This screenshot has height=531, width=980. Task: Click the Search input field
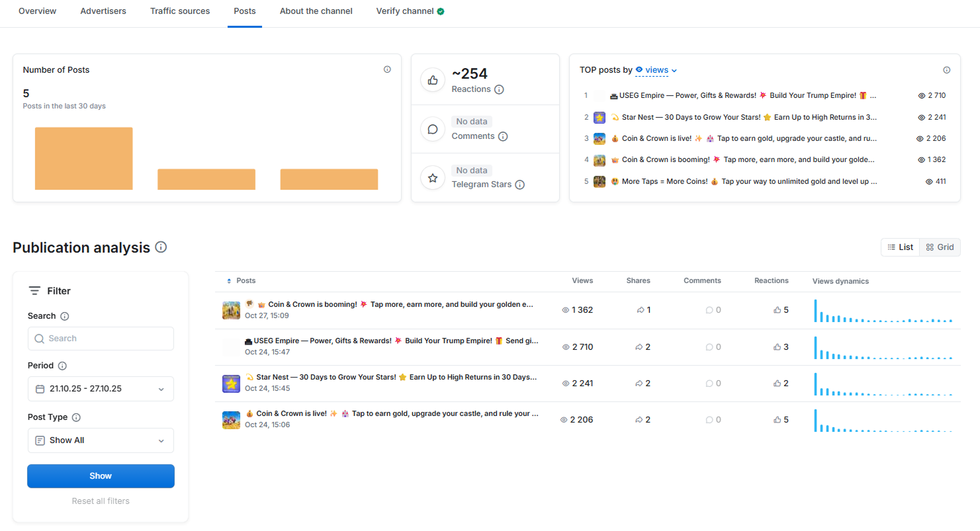pyautogui.click(x=101, y=339)
